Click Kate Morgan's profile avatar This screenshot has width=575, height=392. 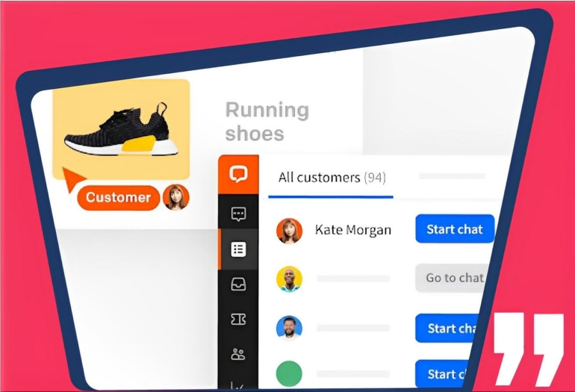[x=289, y=230]
